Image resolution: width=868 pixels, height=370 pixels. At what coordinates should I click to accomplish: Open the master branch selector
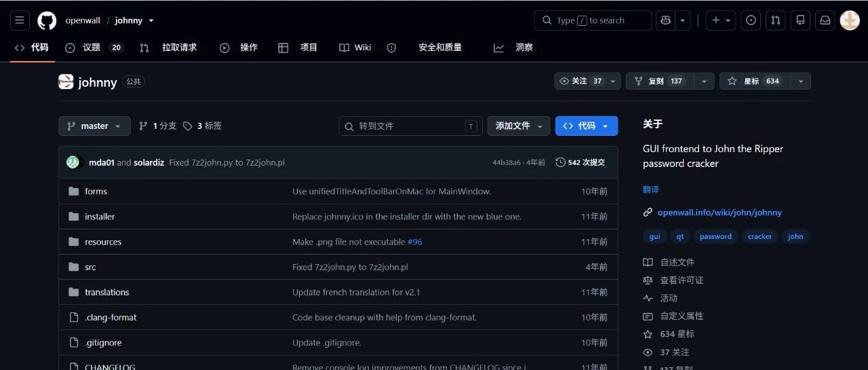pyautogui.click(x=94, y=126)
